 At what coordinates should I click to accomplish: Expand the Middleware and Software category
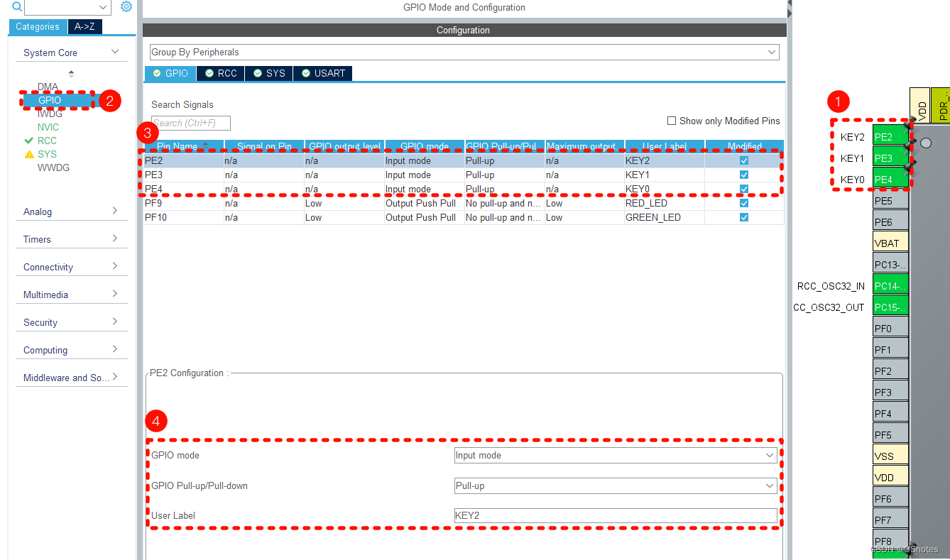[71, 378]
